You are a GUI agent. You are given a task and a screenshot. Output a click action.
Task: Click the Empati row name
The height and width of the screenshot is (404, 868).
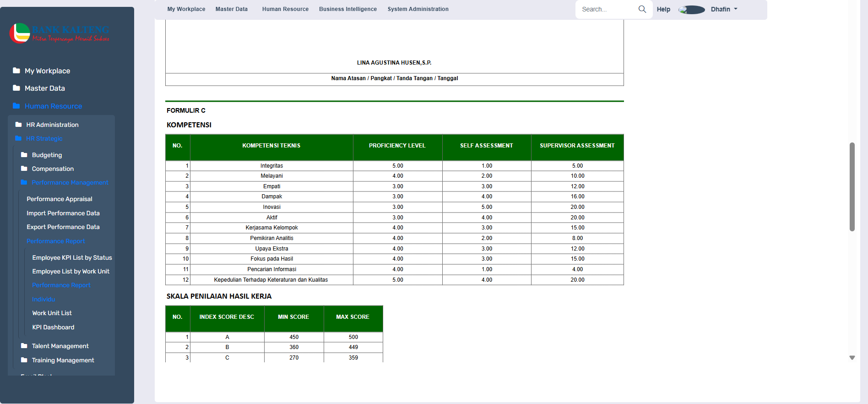click(x=271, y=186)
